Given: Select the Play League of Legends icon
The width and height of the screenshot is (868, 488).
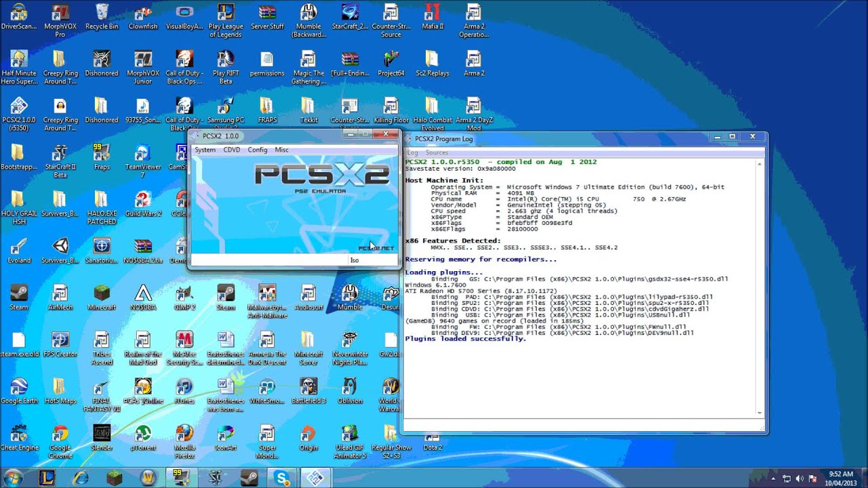Looking at the screenshot, I should [x=225, y=20].
